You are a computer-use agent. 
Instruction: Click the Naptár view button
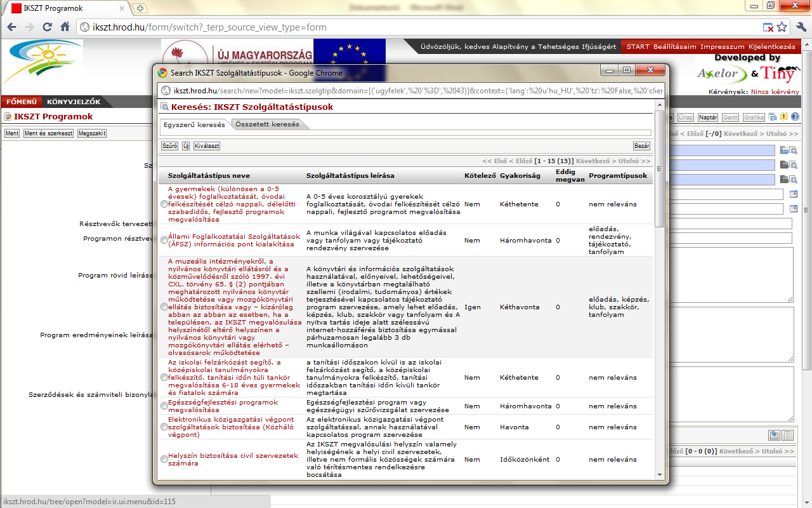pyautogui.click(x=708, y=117)
